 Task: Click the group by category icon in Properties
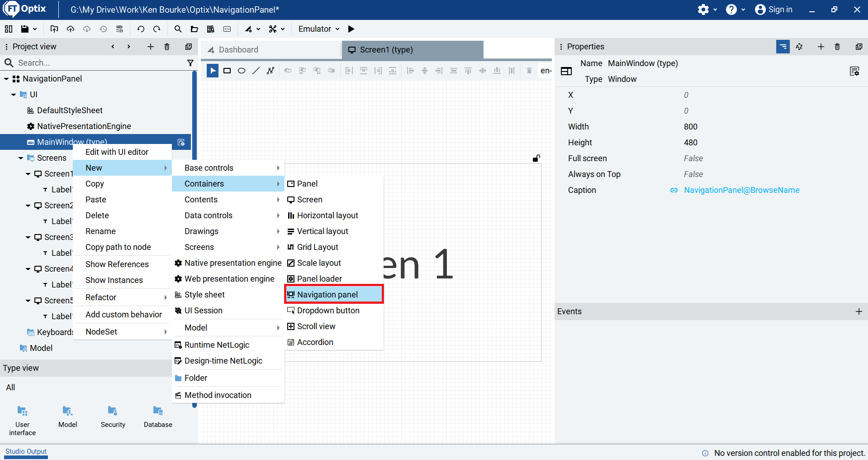(x=783, y=47)
